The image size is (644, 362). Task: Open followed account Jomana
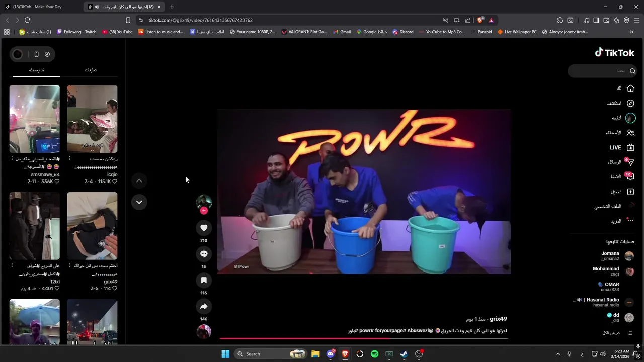(618, 256)
